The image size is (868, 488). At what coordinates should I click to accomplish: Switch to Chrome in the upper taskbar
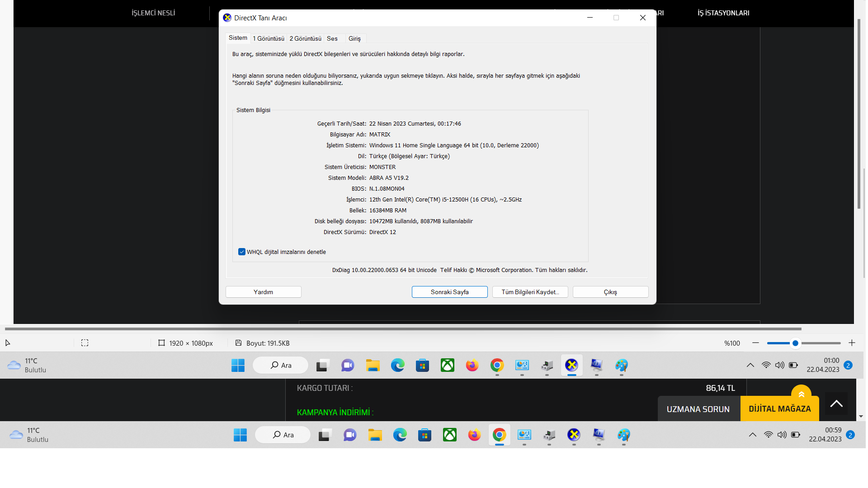(x=497, y=365)
